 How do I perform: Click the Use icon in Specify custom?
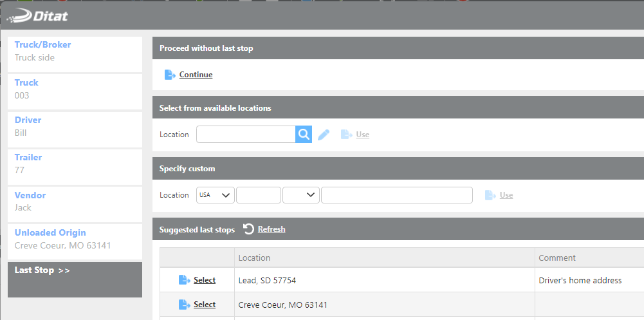pyautogui.click(x=491, y=195)
